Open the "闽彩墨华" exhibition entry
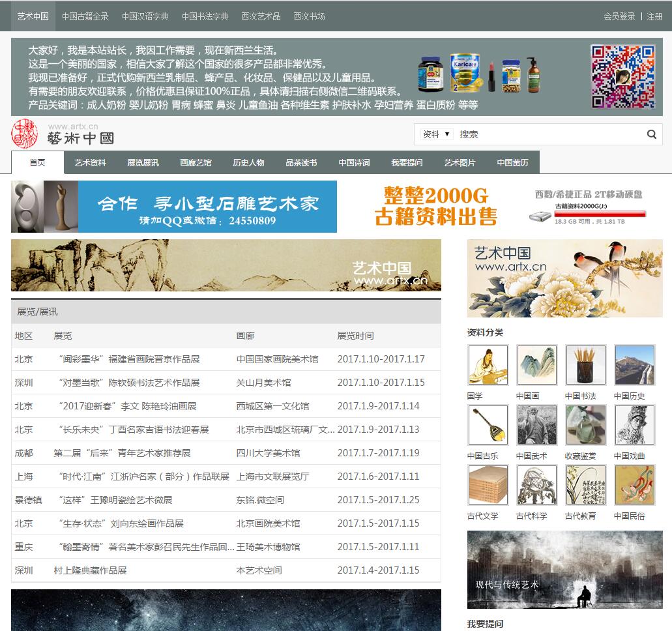672x631 pixels. (x=128, y=359)
